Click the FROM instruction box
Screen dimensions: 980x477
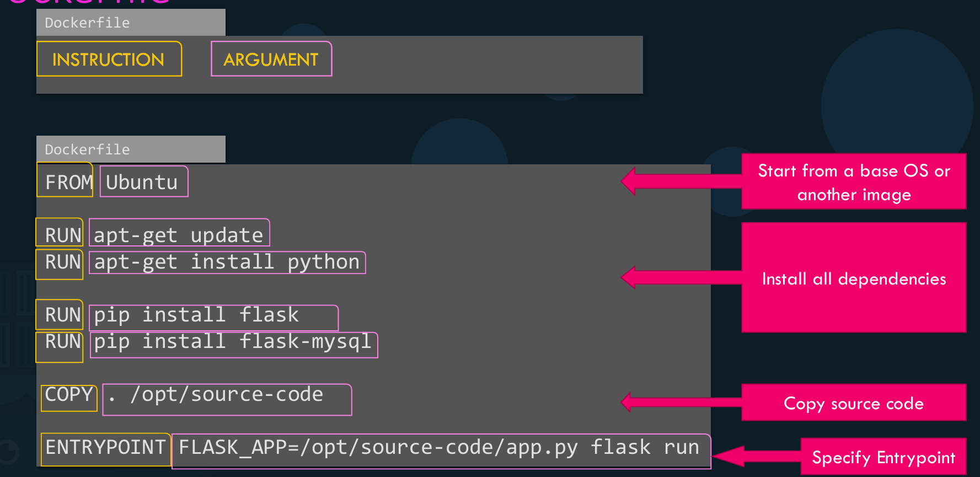click(x=65, y=181)
